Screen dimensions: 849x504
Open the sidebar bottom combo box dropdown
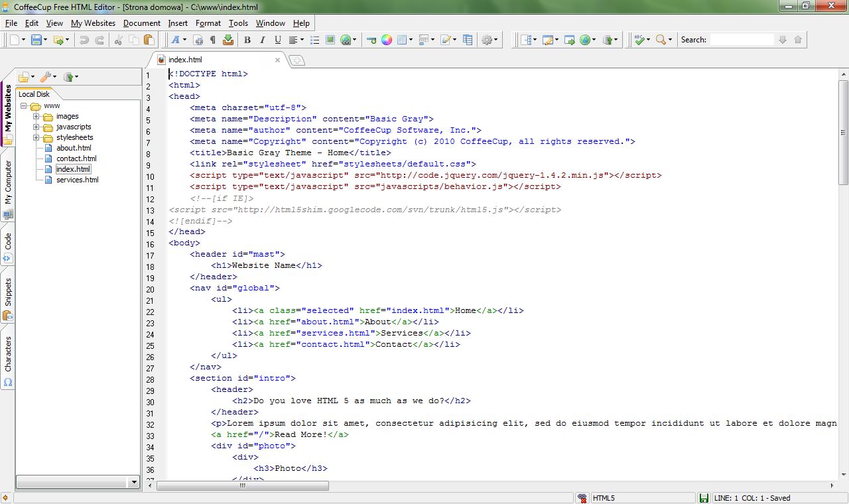(x=135, y=482)
